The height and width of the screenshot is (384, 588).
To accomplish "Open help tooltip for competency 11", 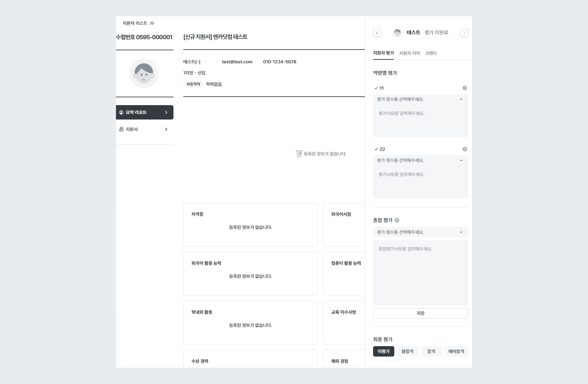I will (x=465, y=88).
